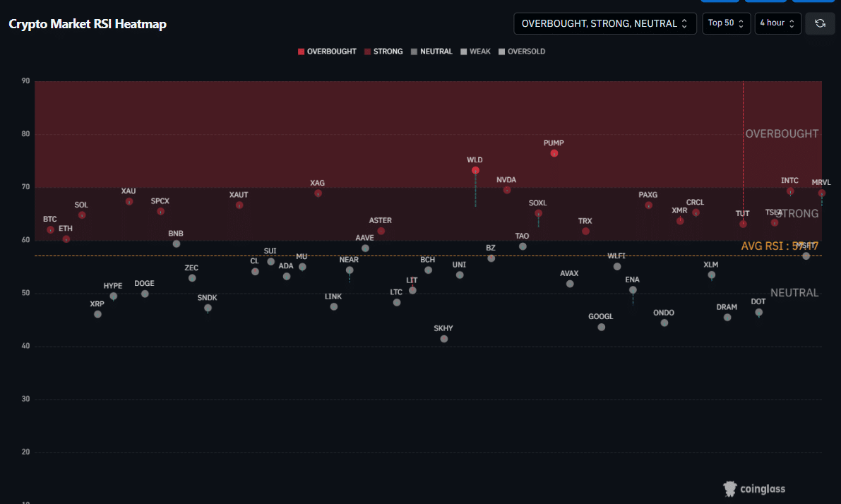Click the WLD data point
841x504 pixels.
pyautogui.click(x=475, y=171)
